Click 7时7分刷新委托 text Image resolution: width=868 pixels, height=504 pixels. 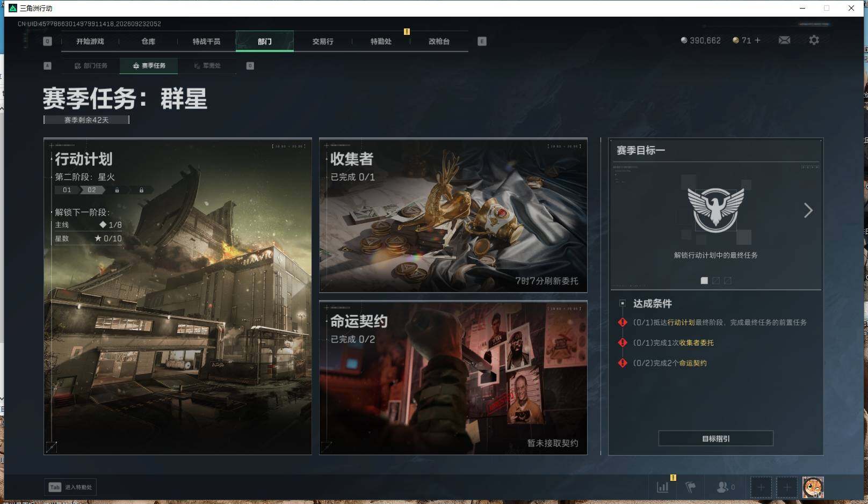pyautogui.click(x=547, y=281)
